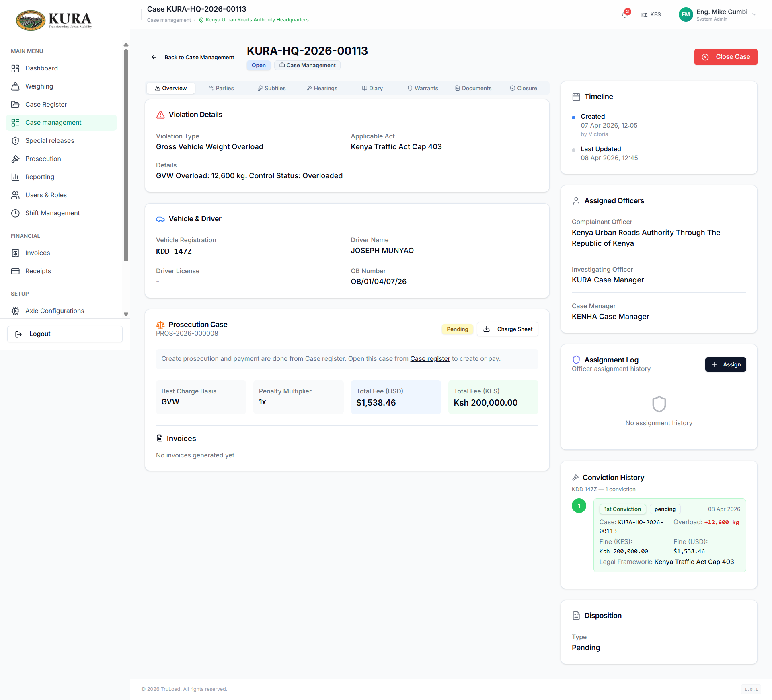
Task: Expand the Eng. Mike Gumbi user menu chevron
Action: point(754,15)
